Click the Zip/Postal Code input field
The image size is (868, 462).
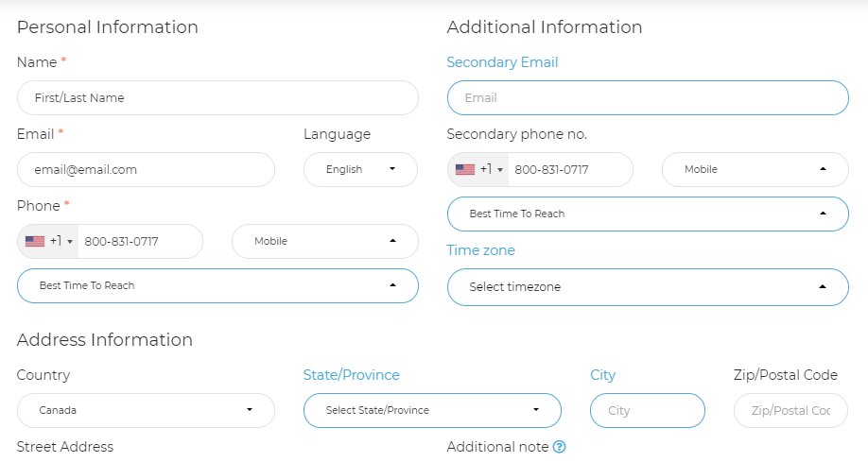click(x=790, y=411)
